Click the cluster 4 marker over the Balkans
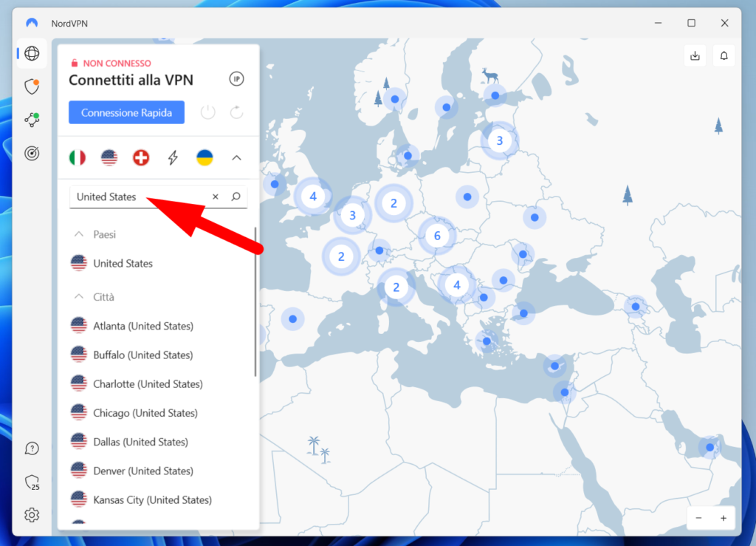This screenshot has height=546, width=756. pos(456,285)
